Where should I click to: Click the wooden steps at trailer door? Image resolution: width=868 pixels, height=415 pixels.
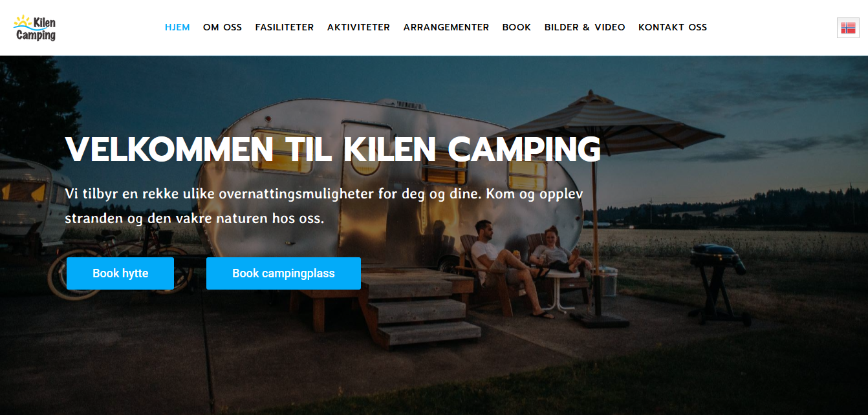point(414,310)
